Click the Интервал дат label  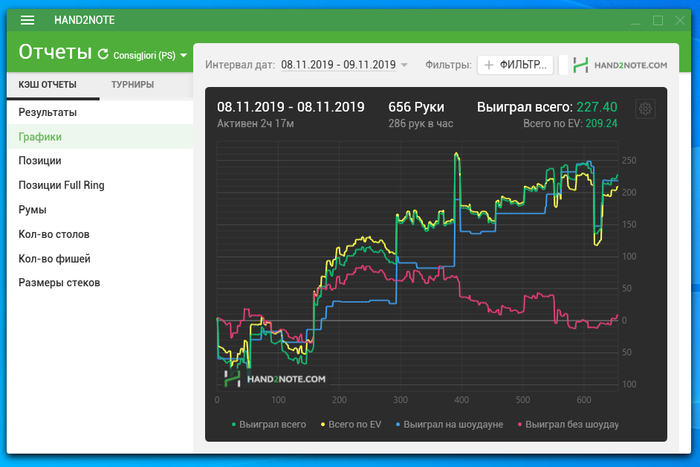240,65
